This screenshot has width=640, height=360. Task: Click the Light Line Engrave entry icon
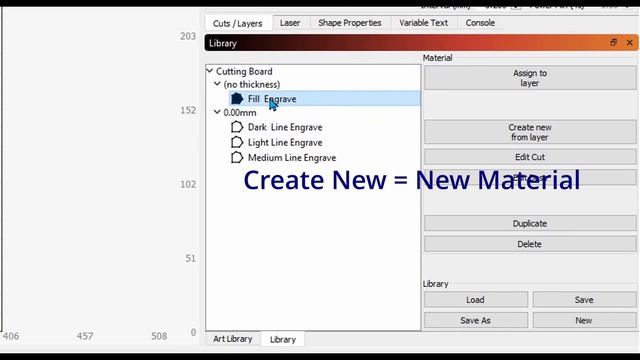(237, 142)
